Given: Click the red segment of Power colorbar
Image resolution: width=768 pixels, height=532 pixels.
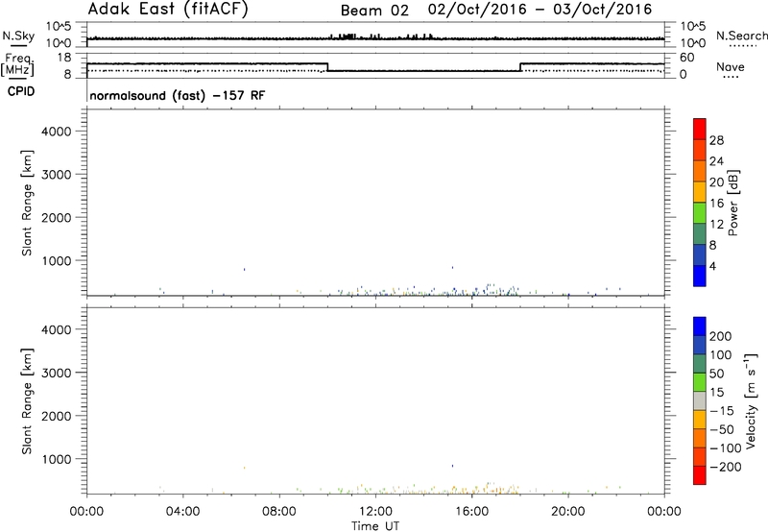Looking at the screenshot, I should (x=700, y=130).
